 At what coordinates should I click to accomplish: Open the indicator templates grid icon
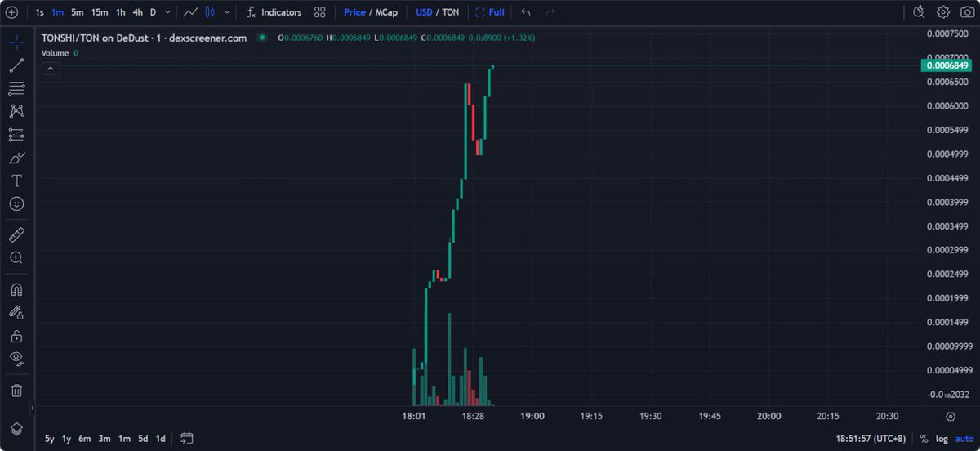coord(319,12)
